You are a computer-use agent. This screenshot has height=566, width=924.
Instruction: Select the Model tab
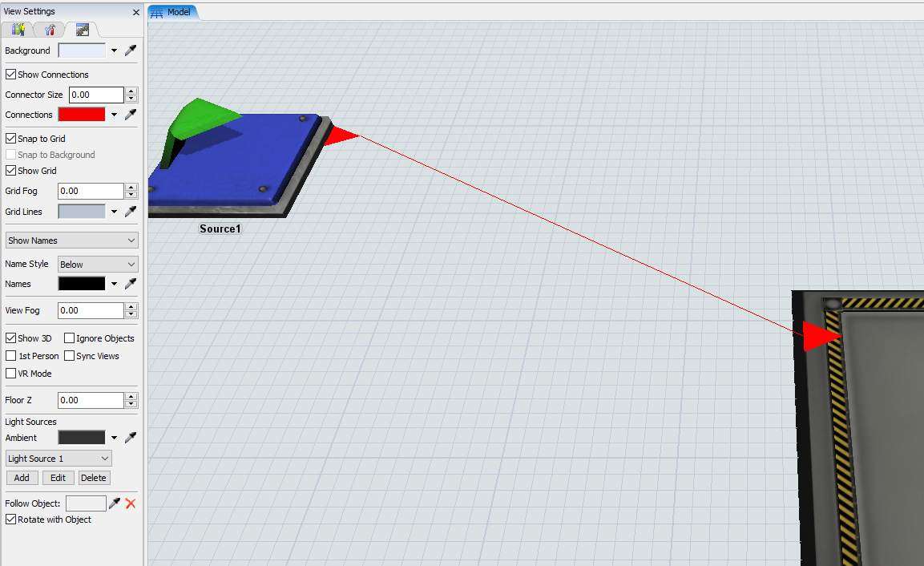tap(172, 12)
